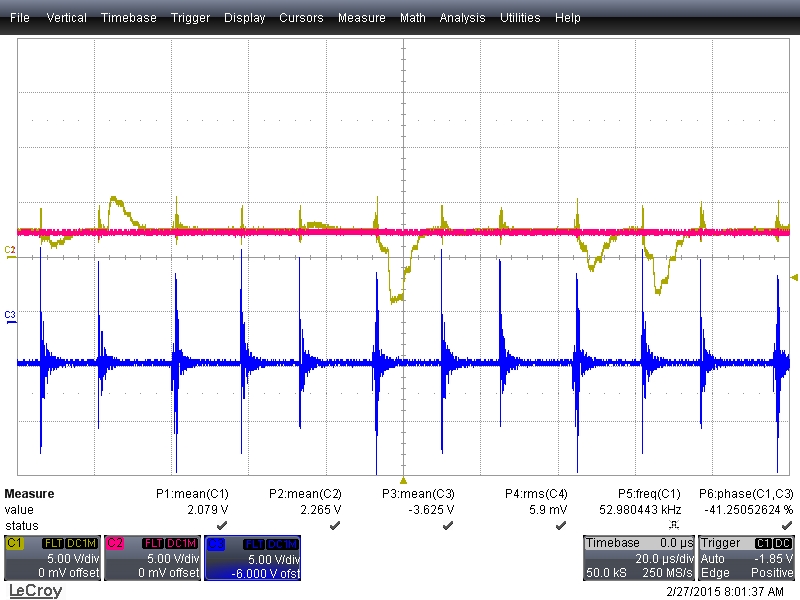This screenshot has height=600, width=800.
Task: Click the P4 status checkmark icon
Action: tap(561, 525)
